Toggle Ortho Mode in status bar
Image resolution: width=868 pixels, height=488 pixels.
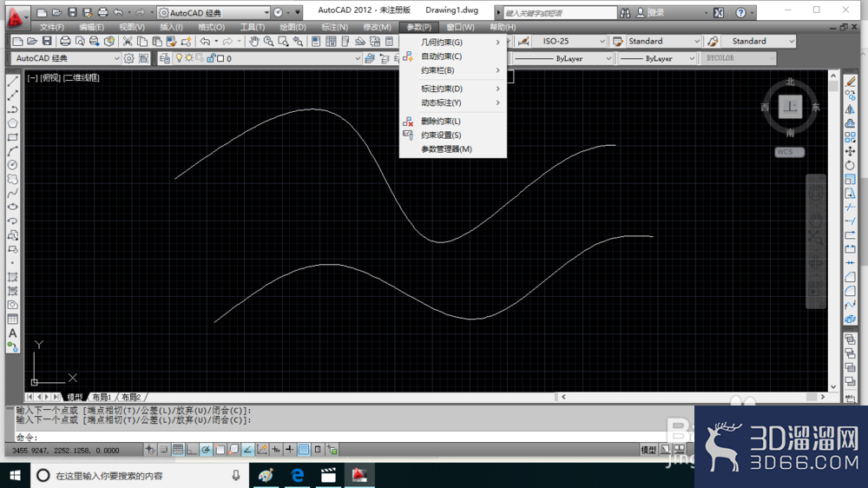point(192,450)
